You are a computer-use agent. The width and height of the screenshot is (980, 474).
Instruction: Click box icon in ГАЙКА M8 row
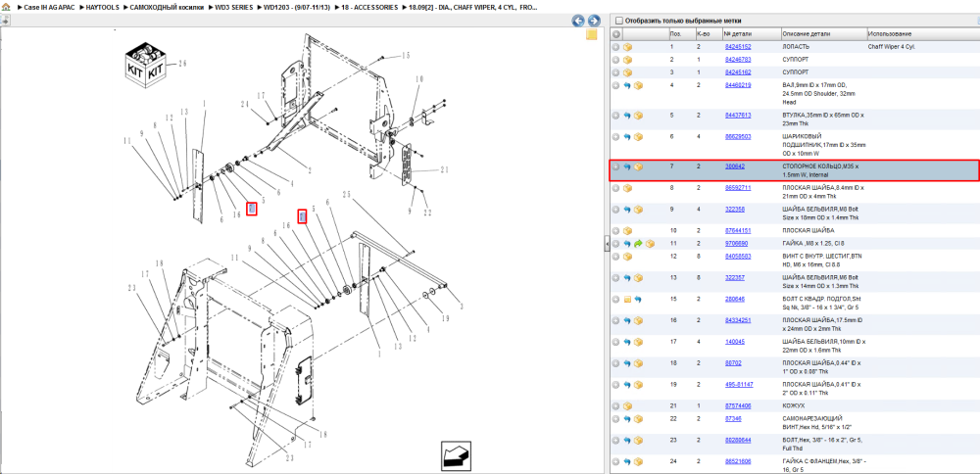650,244
